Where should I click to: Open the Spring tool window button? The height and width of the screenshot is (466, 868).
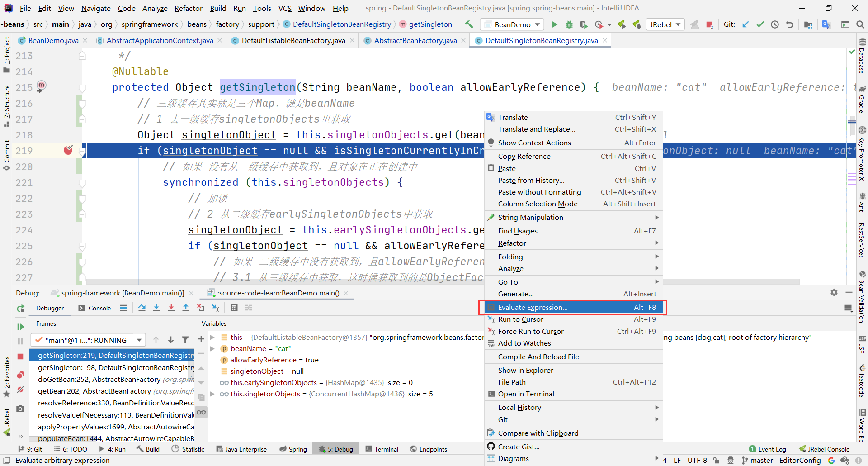point(293,449)
